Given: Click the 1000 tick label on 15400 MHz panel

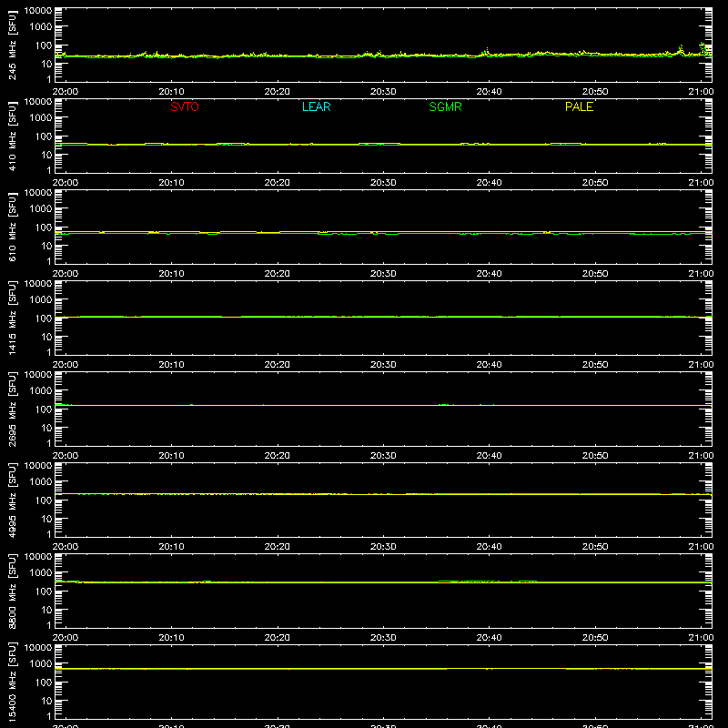Looking at the screenshot, I should click(41, 664).
